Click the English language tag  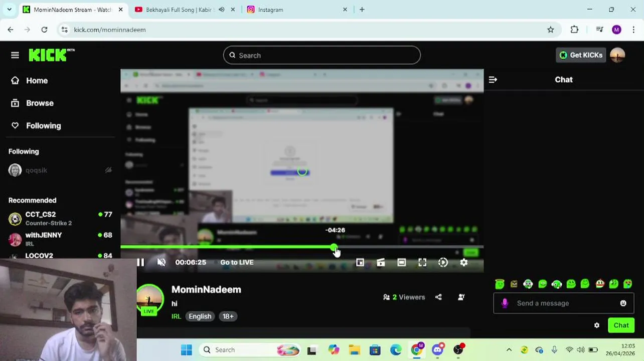tap(200, 316)
